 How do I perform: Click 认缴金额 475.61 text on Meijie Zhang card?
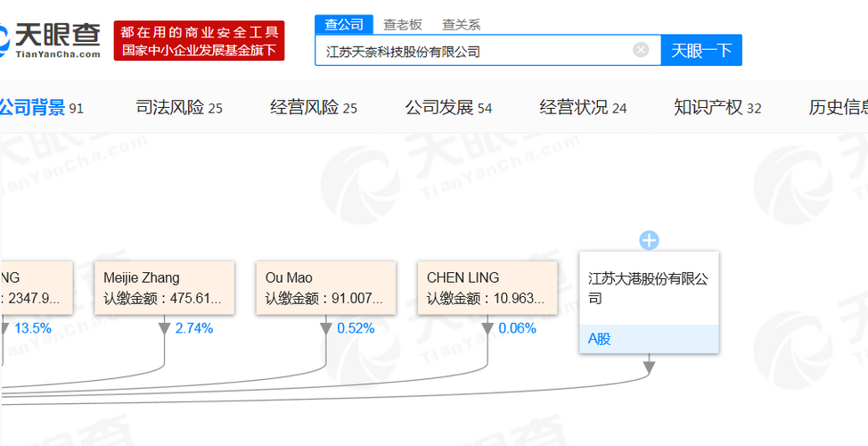click(163, 299)
